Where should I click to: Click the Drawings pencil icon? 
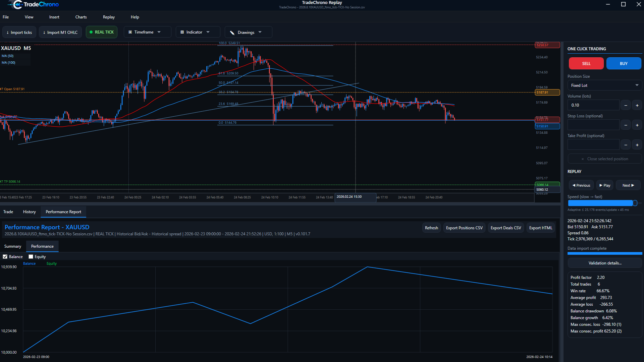pos(232,33)
